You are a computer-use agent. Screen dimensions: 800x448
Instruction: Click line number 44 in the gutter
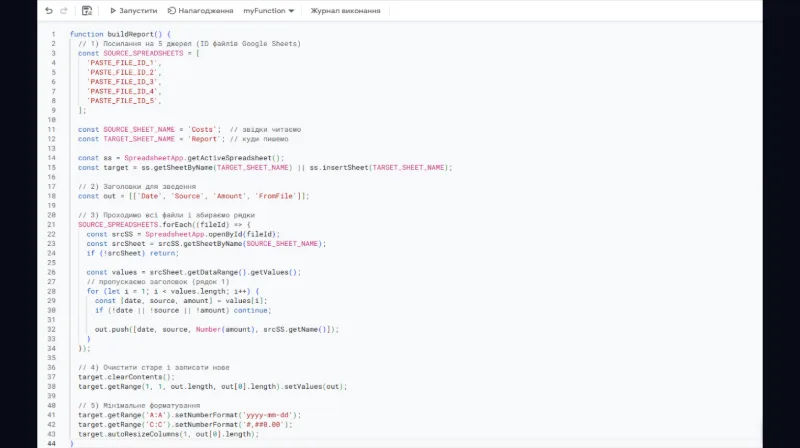[52, 443]
